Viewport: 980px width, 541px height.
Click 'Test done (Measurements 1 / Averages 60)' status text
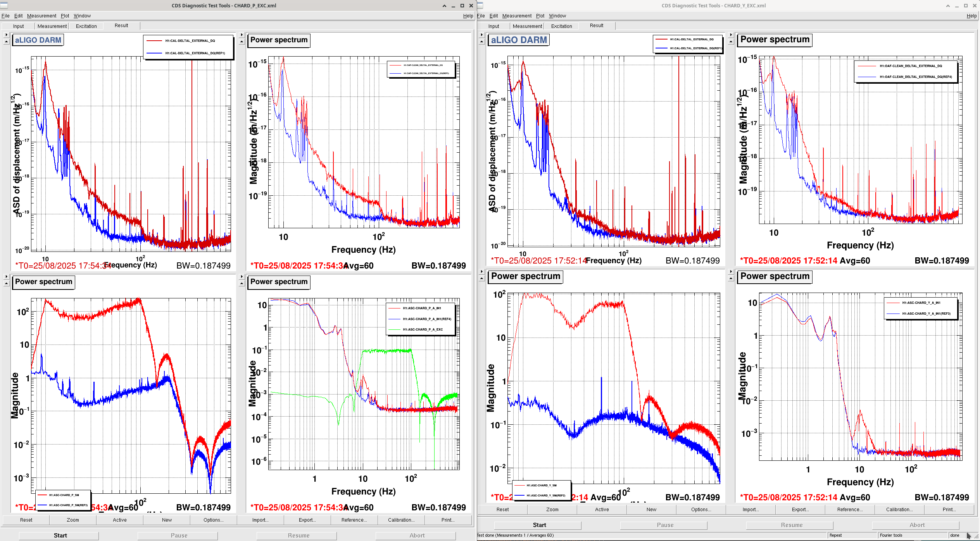(x=515, y=535)
